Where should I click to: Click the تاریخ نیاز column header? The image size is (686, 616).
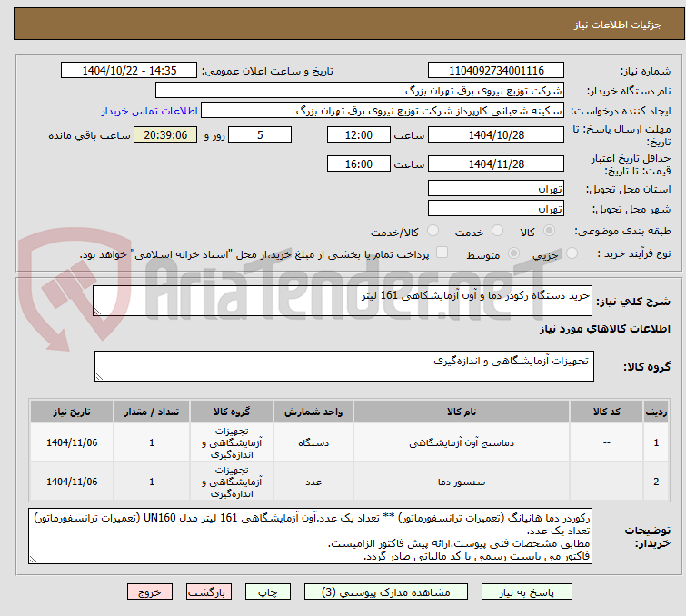point(72,412)
